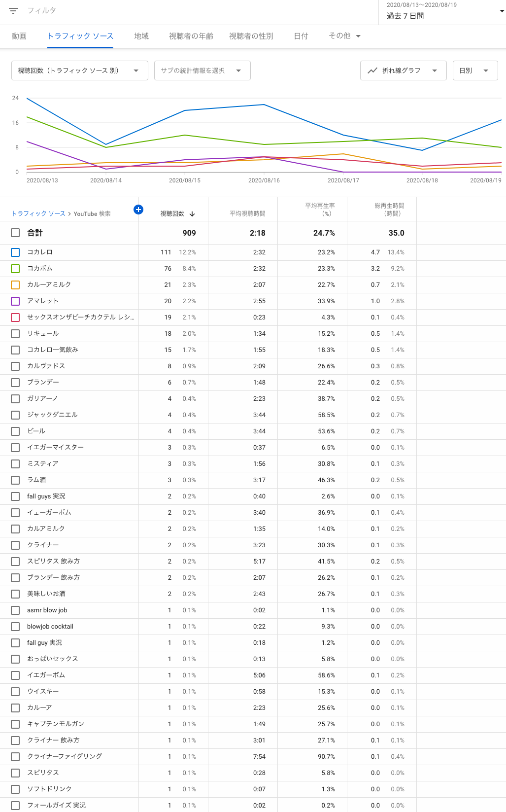Toggle the blue コカレロ series checkbox
This screenshot has width=506, height=812.
pos(15,252)
